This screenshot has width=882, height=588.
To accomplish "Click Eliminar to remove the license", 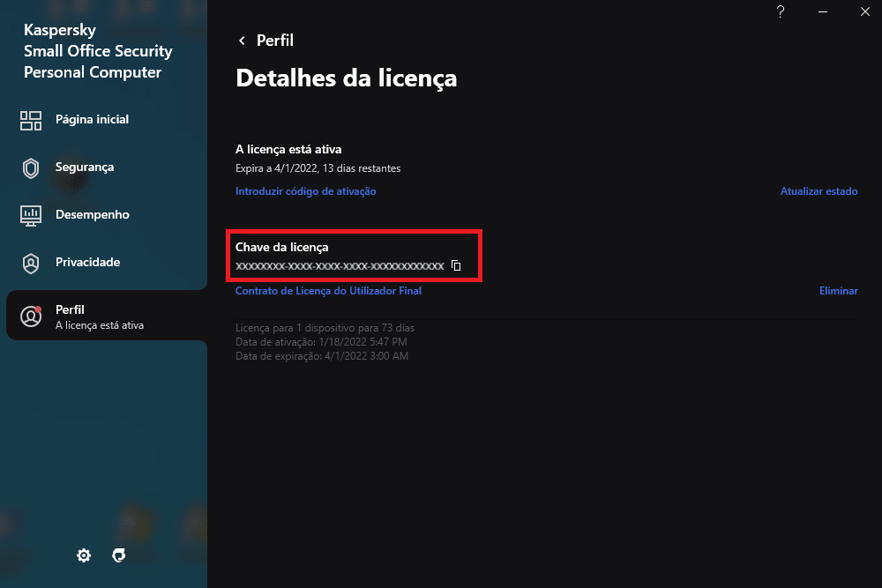I will (838, 291).
